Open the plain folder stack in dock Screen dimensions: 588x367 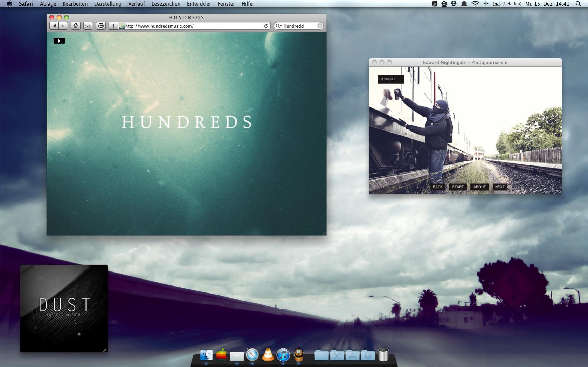click(x=321, y=355)
